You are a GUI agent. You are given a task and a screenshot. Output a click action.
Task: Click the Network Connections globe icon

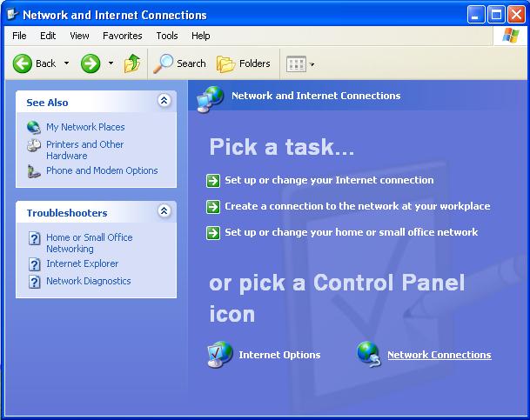click(369, 355)
